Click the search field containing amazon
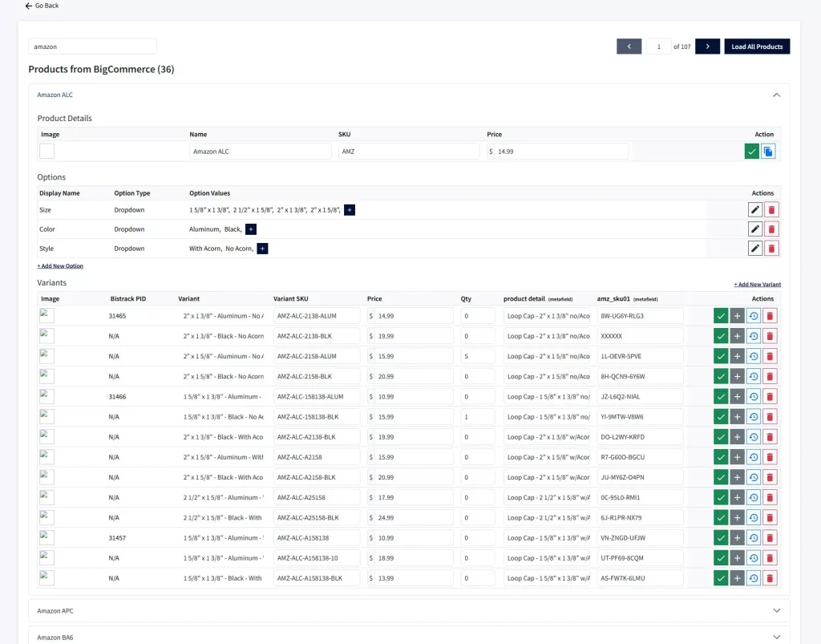 pyautogui.click(x=92, y=47)
